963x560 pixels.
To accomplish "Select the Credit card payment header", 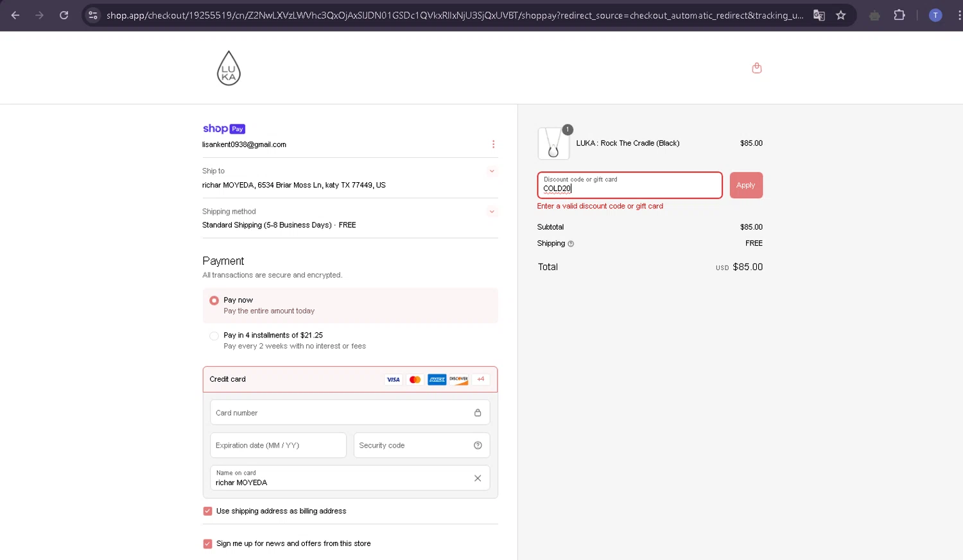I will click(350, 380).
